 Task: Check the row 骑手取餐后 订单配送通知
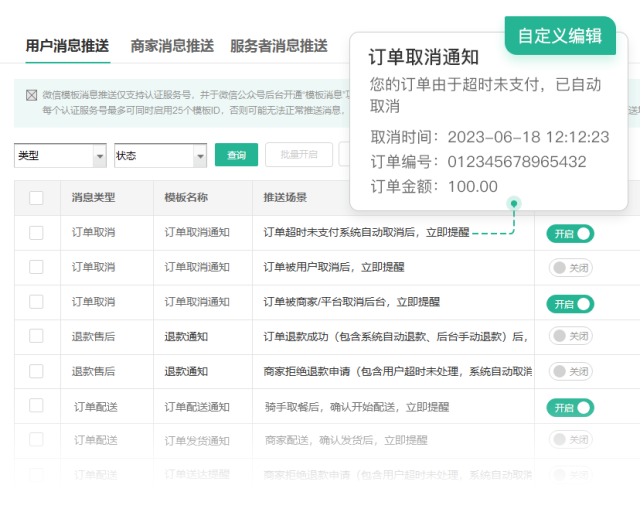(36, 406)
